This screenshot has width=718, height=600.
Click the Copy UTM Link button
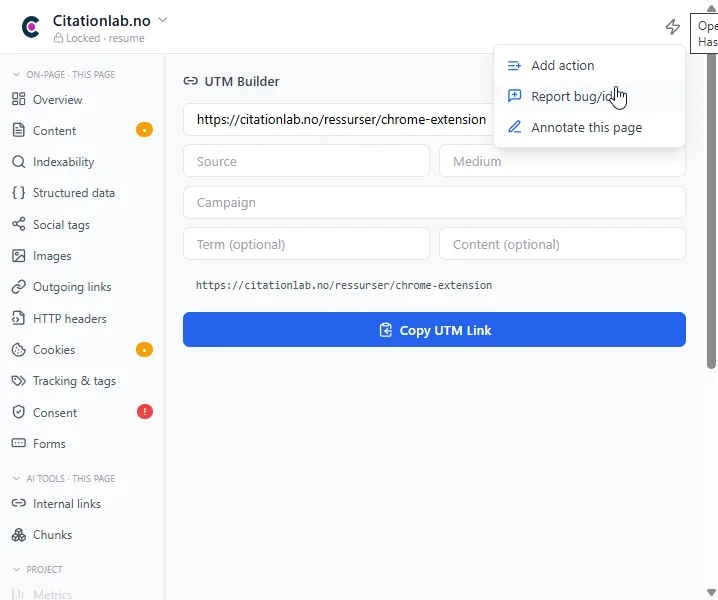[x=434, y=330]
